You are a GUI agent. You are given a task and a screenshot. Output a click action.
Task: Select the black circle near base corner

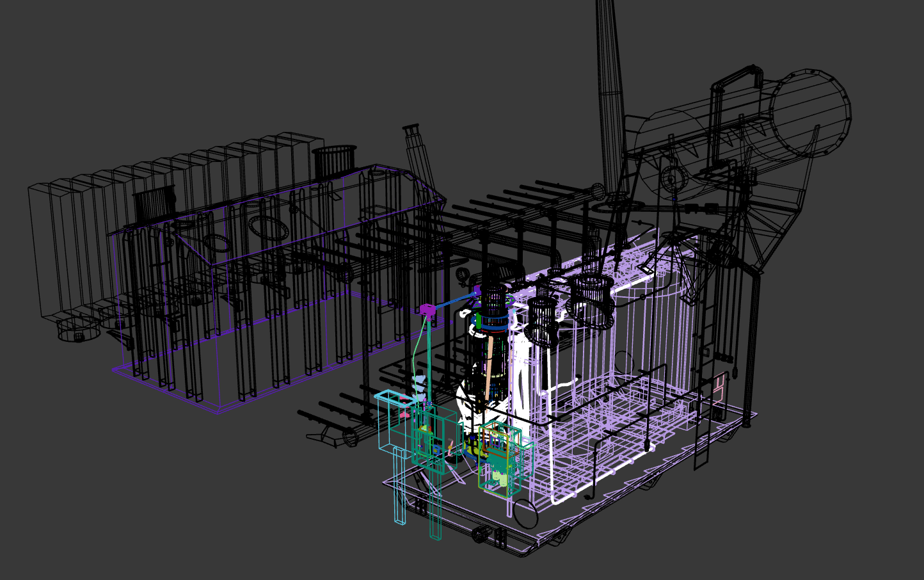coord(525,513)
